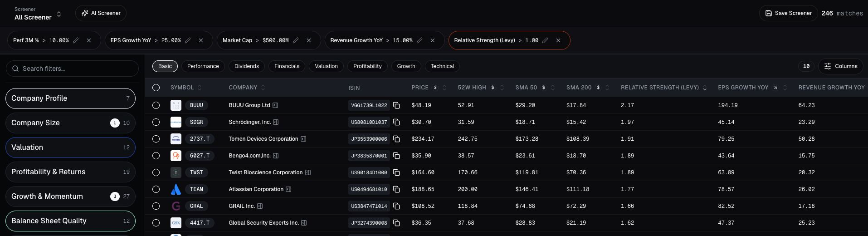This screenshot has width=868, height=236.
Task: Remove the EPS Growth YoY filter
Action: (x=201, y=40)
